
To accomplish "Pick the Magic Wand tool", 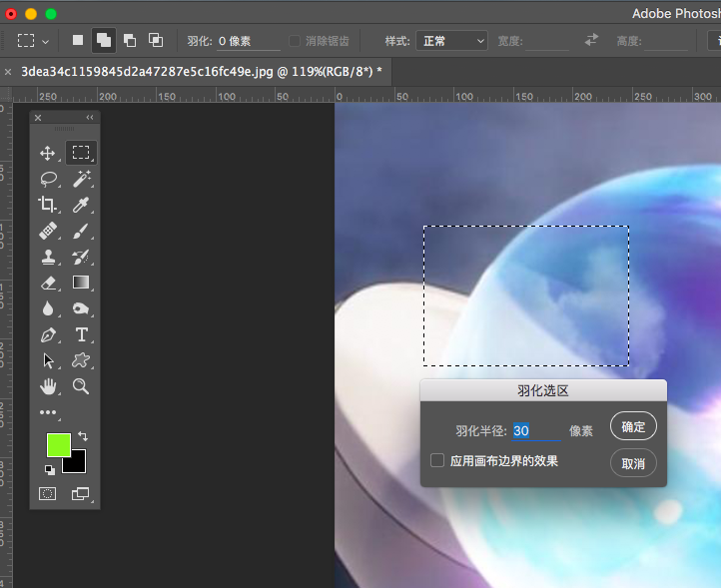I will (81, 179).
